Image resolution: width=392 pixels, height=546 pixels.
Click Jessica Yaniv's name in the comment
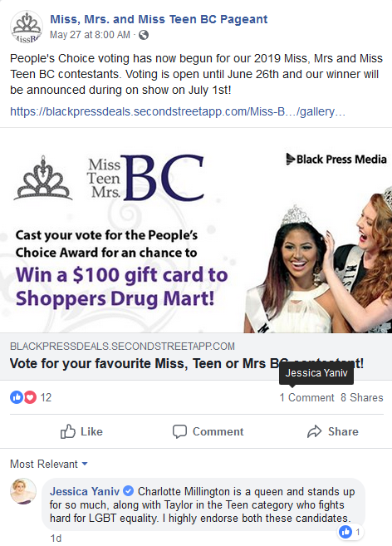(x=85, y=491)
